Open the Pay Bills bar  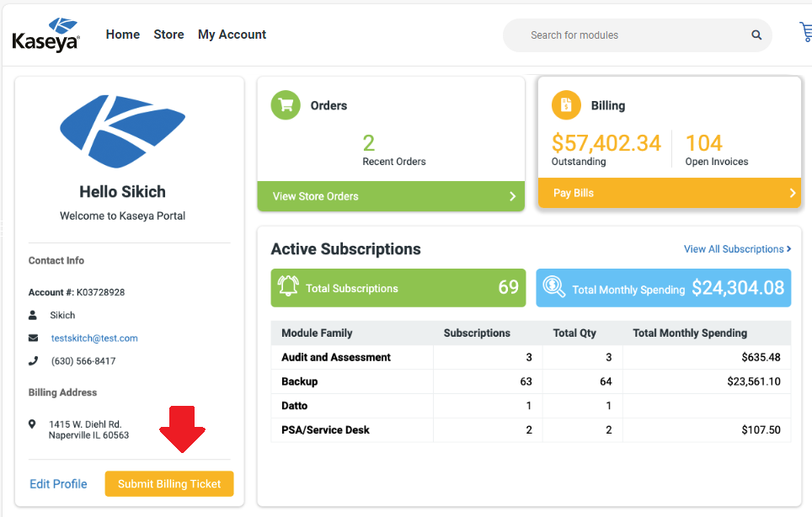pos(669,193)
